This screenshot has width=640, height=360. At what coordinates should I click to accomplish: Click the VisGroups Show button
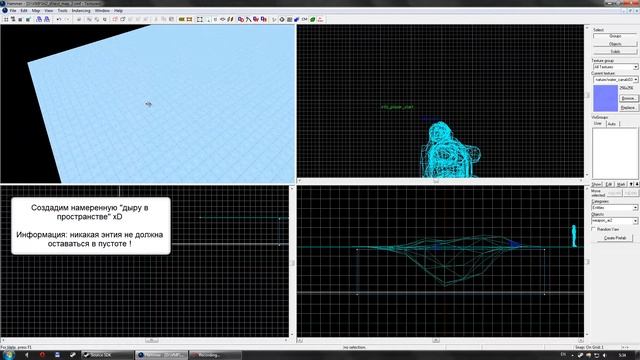597,184
